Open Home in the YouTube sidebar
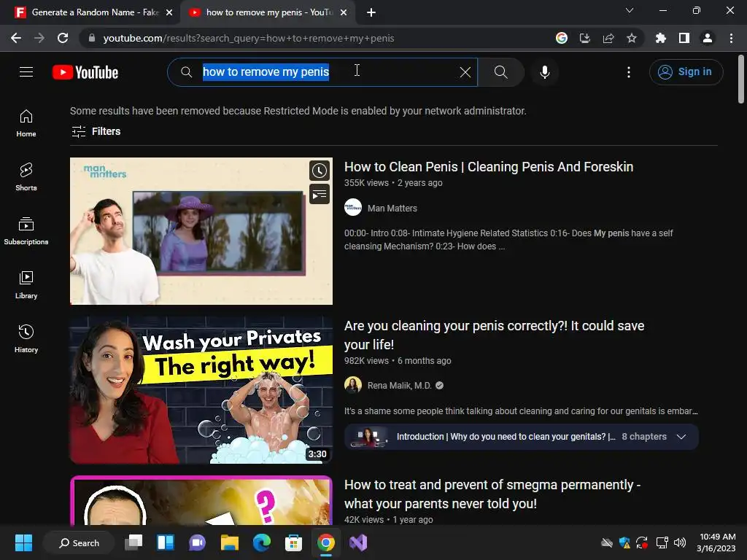Screen dimensions: 747x560 [x=26, y=123]
